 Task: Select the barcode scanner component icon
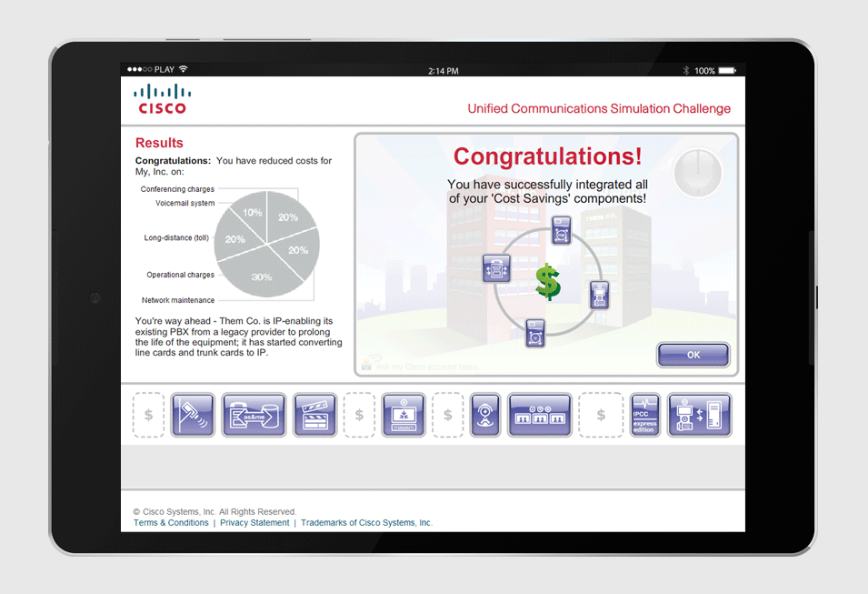click(x=193, y=415)
